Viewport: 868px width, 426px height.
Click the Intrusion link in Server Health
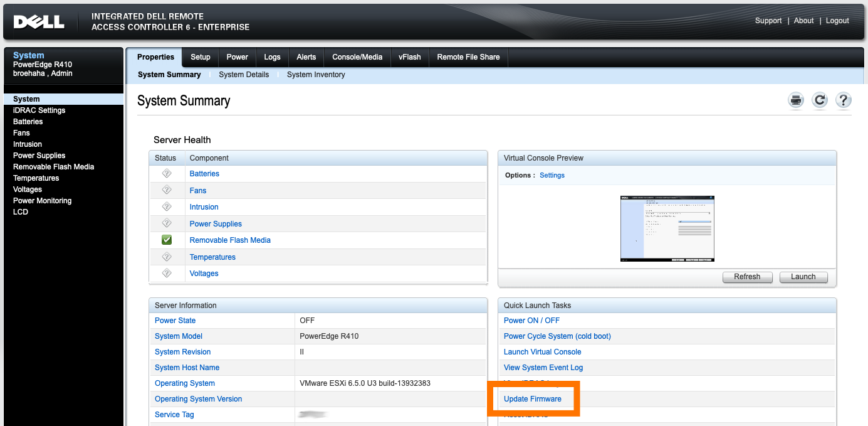[204, 207]
